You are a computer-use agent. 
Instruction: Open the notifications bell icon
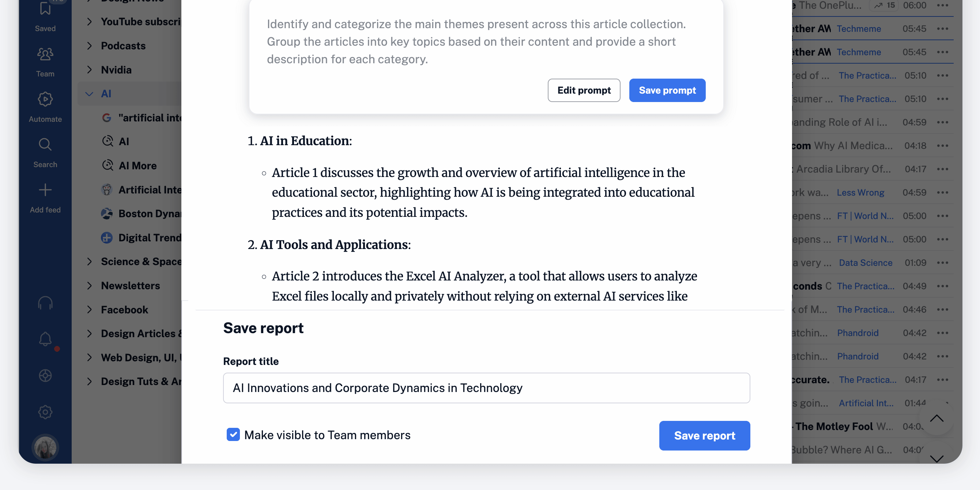[45, 339]
